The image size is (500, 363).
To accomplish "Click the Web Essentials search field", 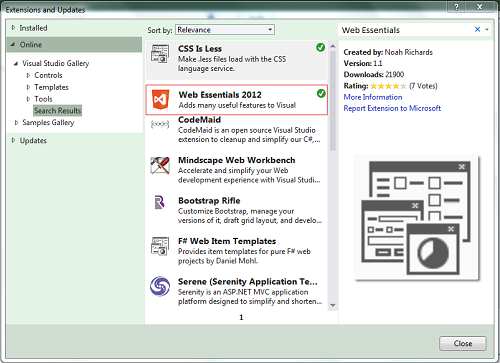I will click(406, 30).
